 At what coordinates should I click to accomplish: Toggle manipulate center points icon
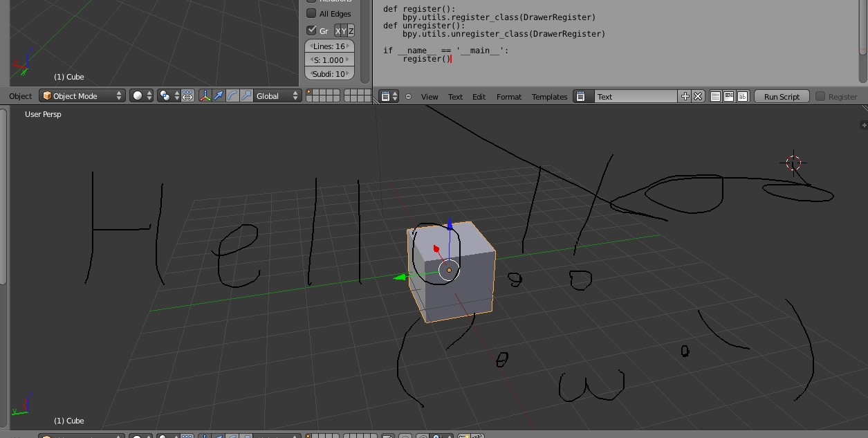[187, 96]
